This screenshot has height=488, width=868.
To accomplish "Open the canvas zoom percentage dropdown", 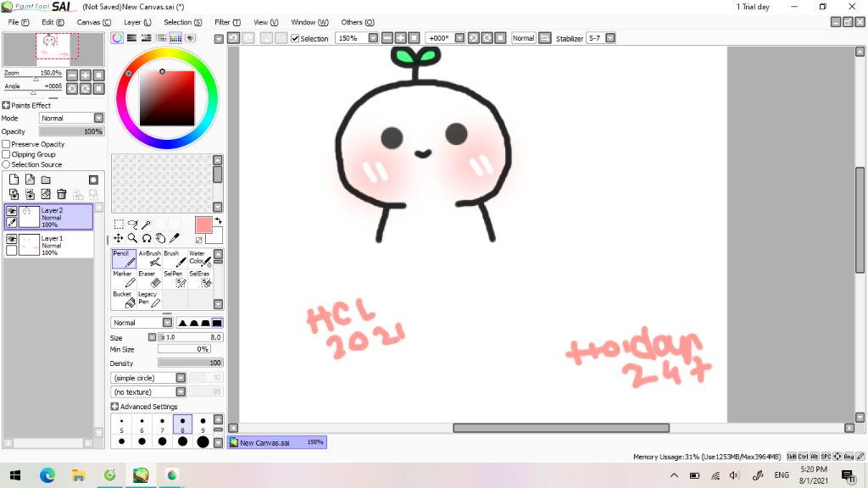I will 373,38.
